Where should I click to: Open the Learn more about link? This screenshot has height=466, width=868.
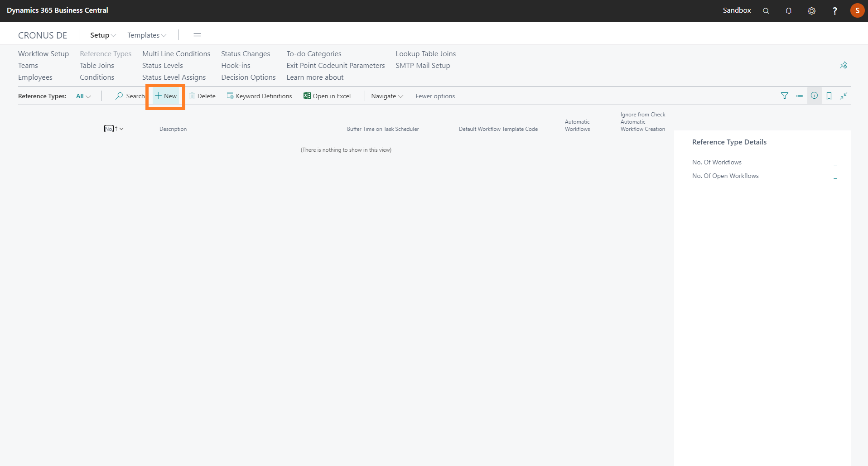pos(315,77)
